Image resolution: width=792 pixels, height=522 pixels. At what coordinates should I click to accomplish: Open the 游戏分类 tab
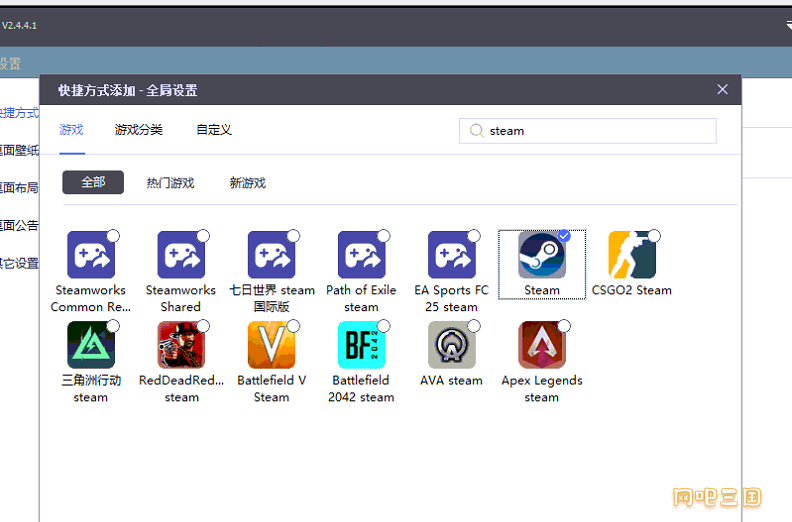point(138,130)
